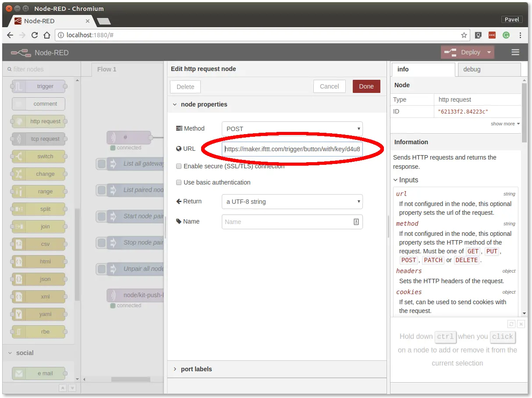Open a new browser tab
This screenshot has height=398, width=532.
(x=103, y=21)
